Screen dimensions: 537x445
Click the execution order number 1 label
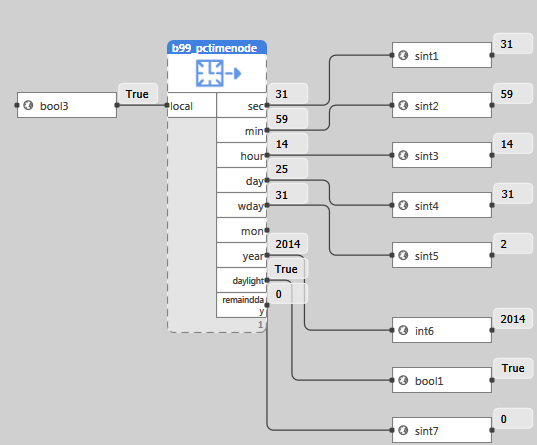(260, 324)
